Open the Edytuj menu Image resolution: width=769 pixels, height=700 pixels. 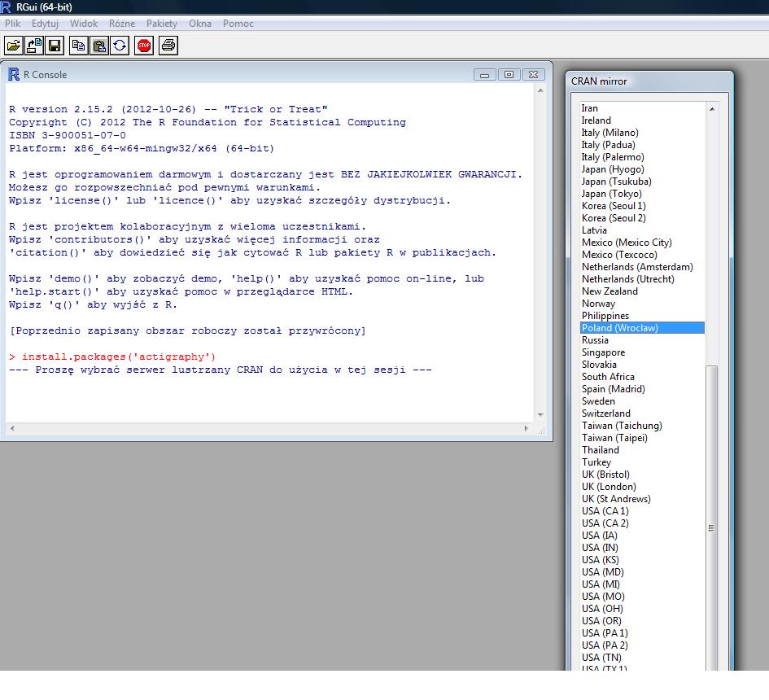(x=45, y=24)
